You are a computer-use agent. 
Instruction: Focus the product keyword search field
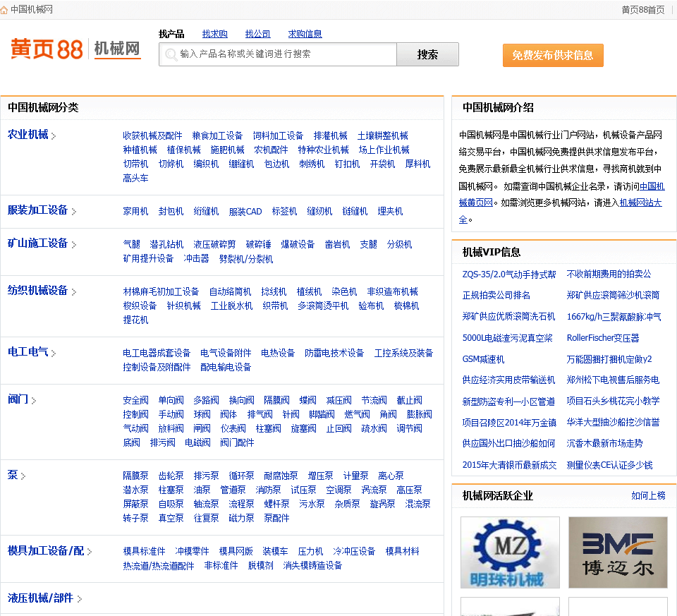[x=278, y=54]
